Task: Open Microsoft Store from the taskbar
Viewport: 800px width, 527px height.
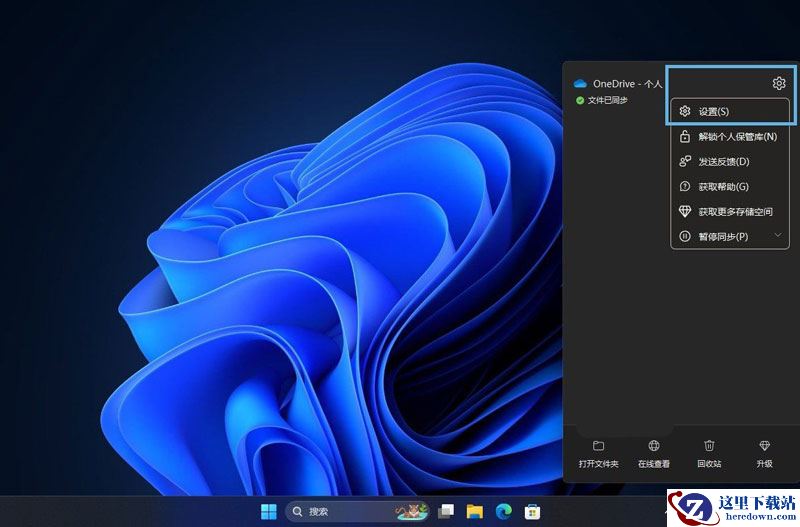Action: click(x=532, y=511)
